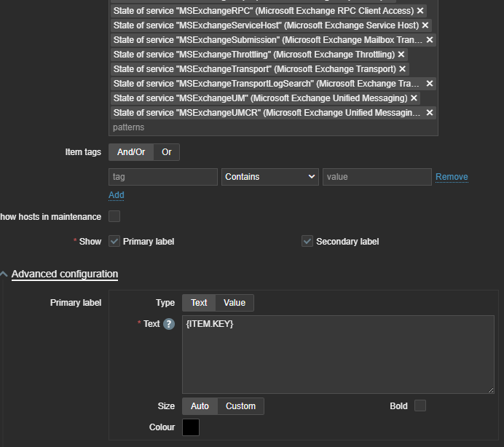Screen dimensions: 504x447
Task: Choose Custom label size
Action: 241,406
